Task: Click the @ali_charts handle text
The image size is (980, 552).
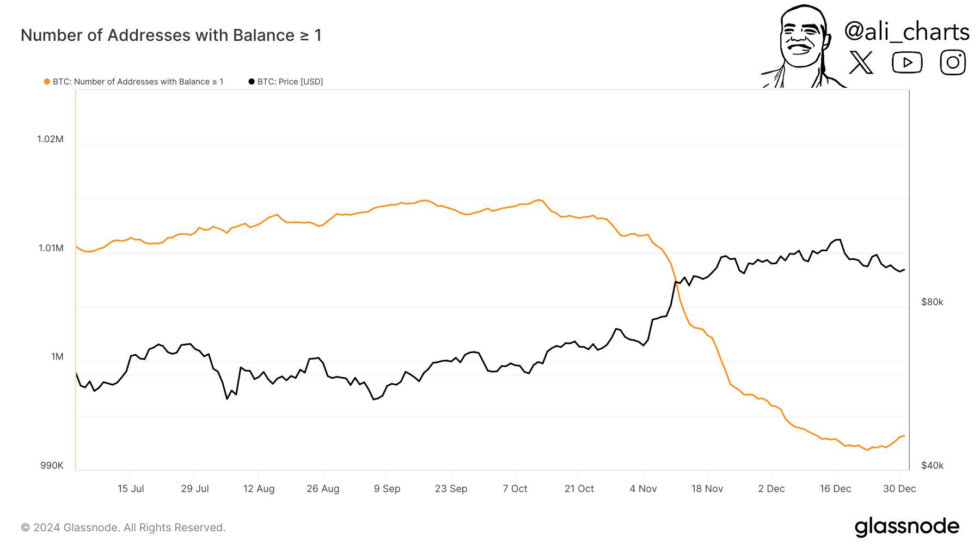Action: tap(906, 32)
